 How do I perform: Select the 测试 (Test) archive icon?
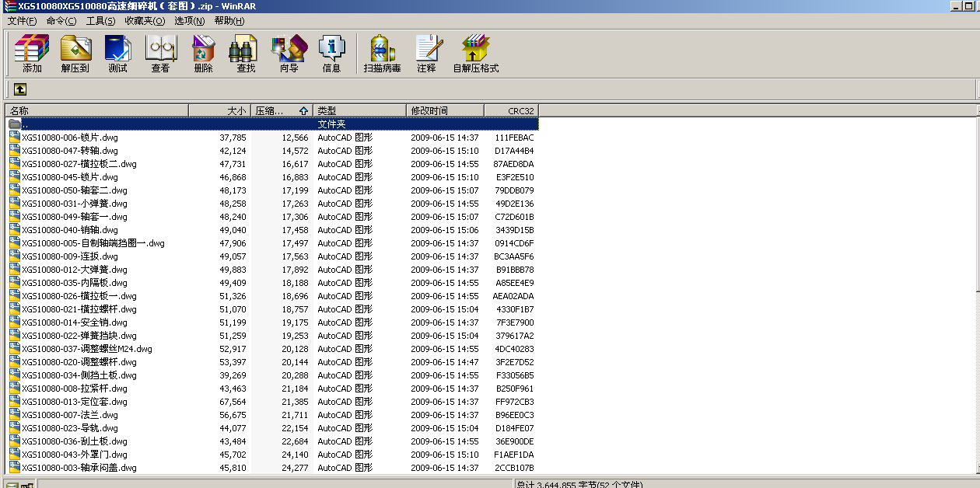coord(117,53)
